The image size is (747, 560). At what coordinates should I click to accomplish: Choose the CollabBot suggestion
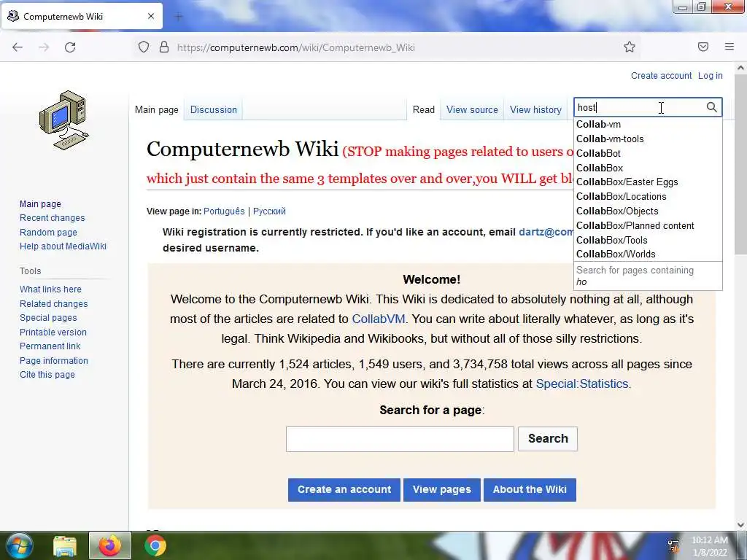coord(648,153)
